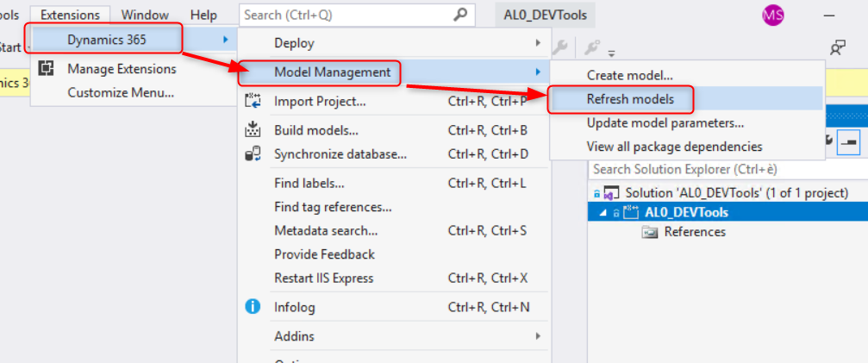The height and width of the screenshot is (363, 868).
Task: Select the References node
Action: 695,232
